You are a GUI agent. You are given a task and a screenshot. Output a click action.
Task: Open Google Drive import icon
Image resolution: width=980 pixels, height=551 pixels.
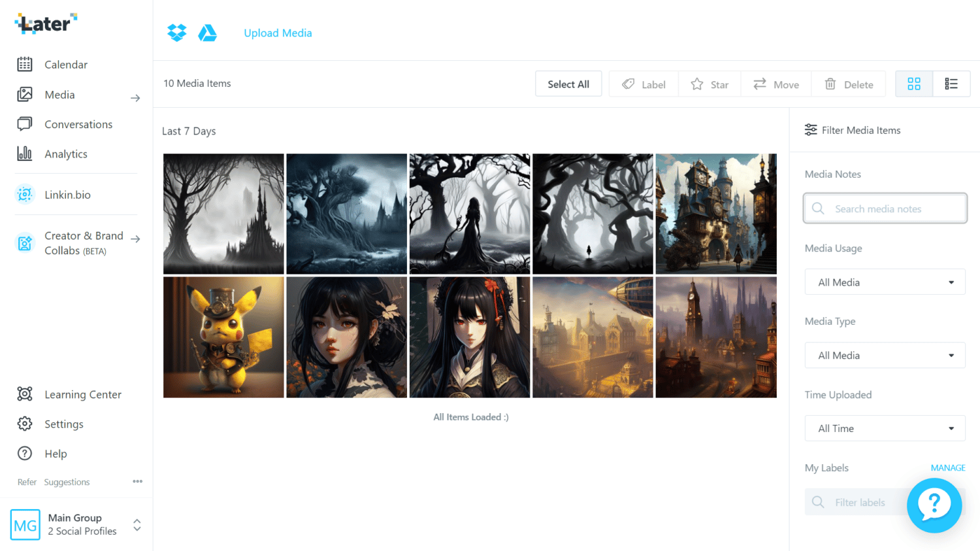click(x=208, y=33)
